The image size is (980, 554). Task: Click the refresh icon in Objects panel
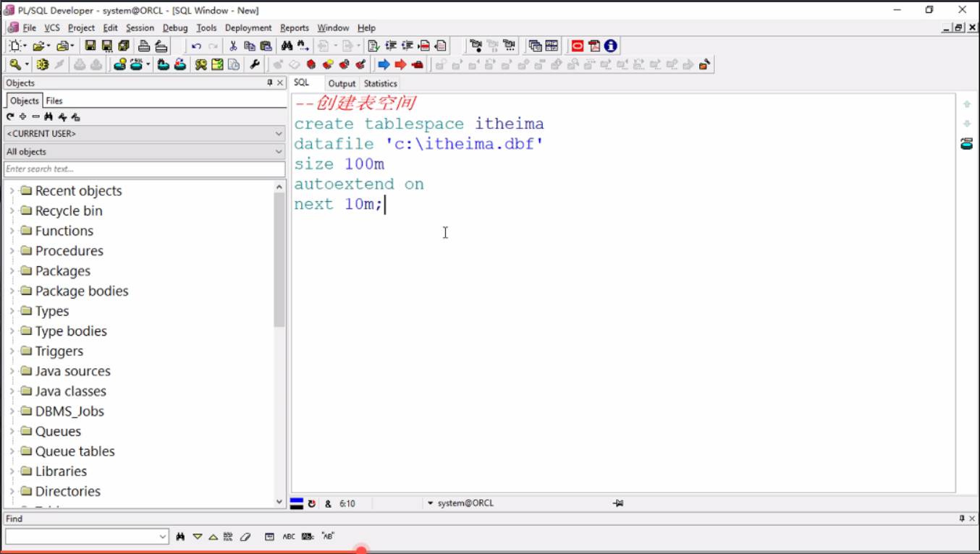coord(10,116)
